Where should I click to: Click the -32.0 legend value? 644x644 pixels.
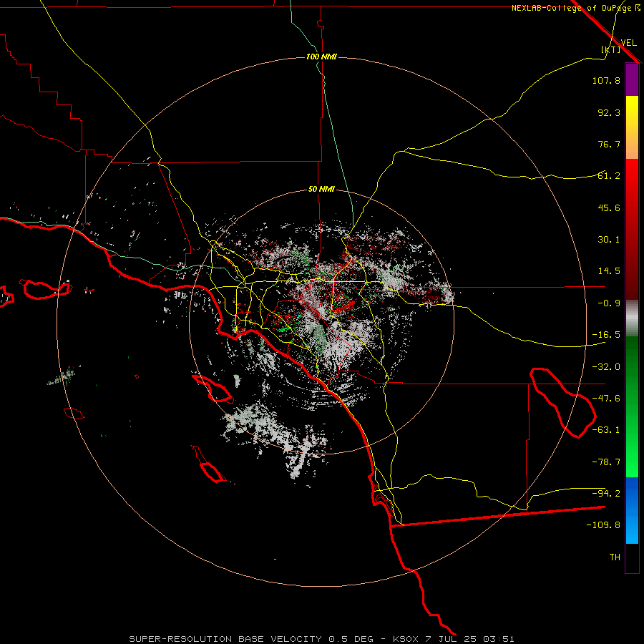click(606, 367)
